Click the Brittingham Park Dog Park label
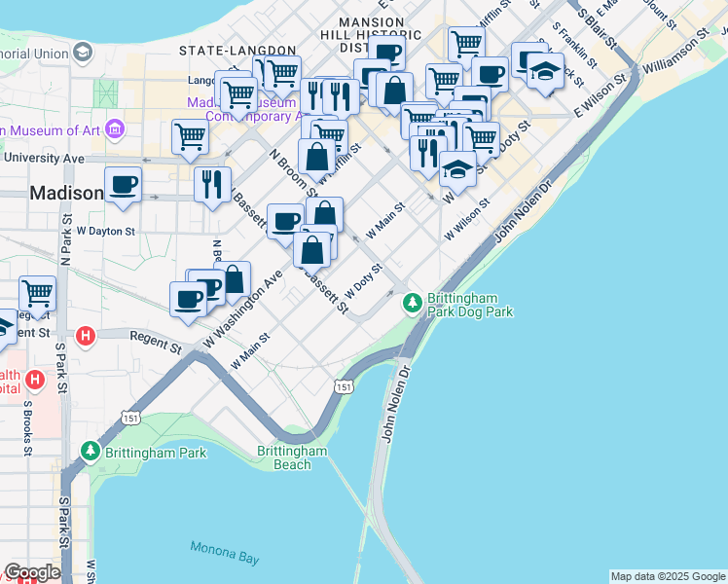This screenshot has width=728, height=584. point(470,305)
